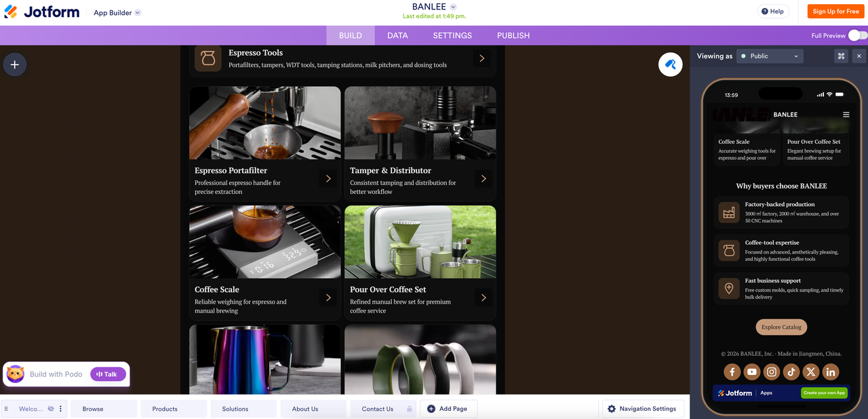868x419 pixels.
Task: Click the location pin icon beside Fast business support
Action: [729, 289]
